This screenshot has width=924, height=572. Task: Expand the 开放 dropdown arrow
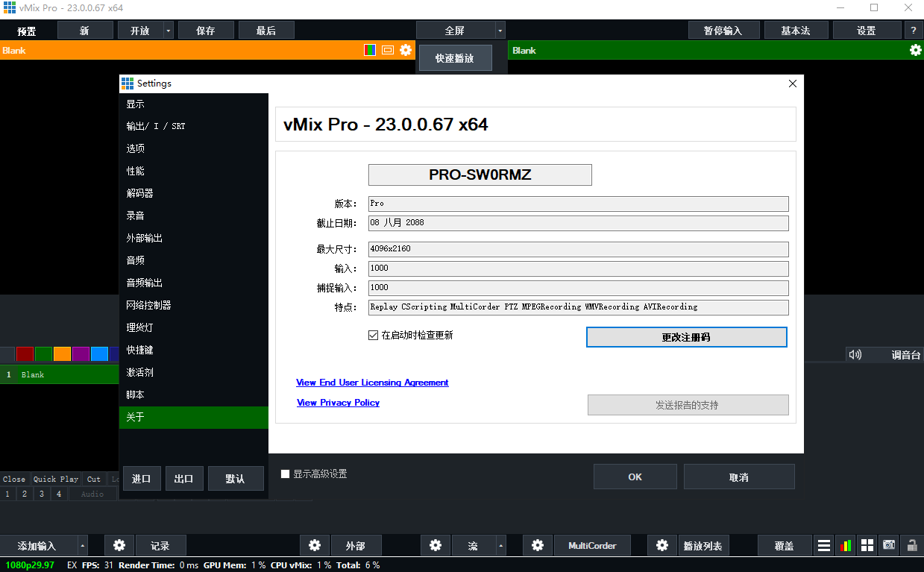169,31
